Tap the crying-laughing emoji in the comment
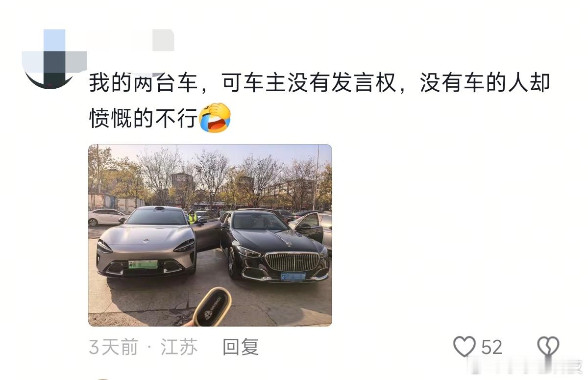This screenshot has height=380, width=588. (215, 118)
